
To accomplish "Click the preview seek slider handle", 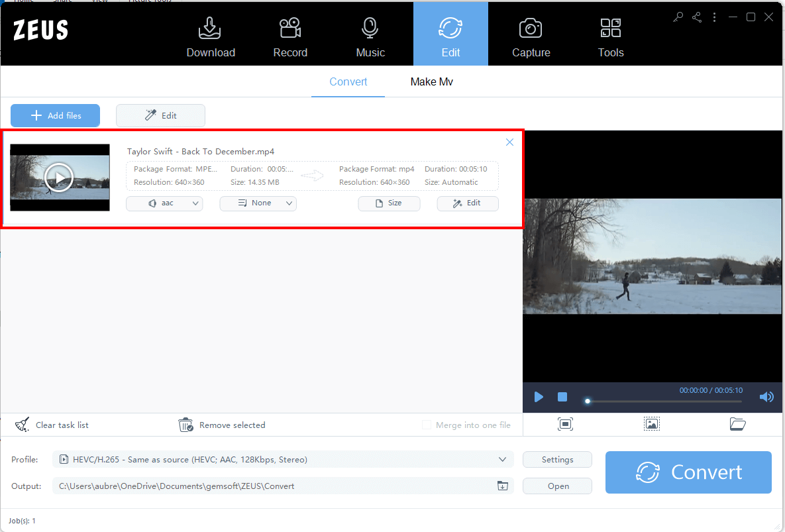I will point(588,401).
